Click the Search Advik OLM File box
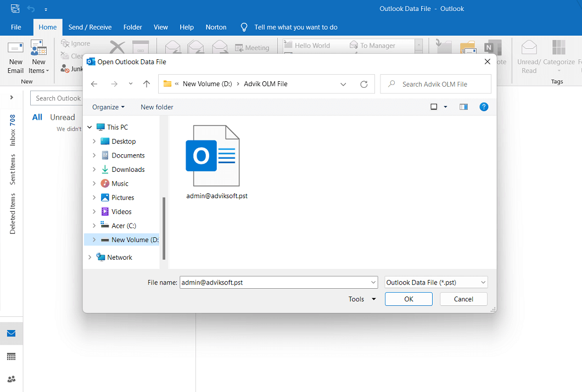The width and height of the screenshot is (582, 392). point(435,84)
